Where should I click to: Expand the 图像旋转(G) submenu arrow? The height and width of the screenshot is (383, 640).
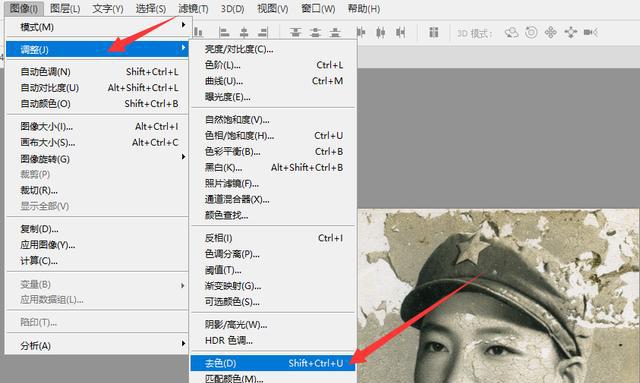click(x=183, y=157)
